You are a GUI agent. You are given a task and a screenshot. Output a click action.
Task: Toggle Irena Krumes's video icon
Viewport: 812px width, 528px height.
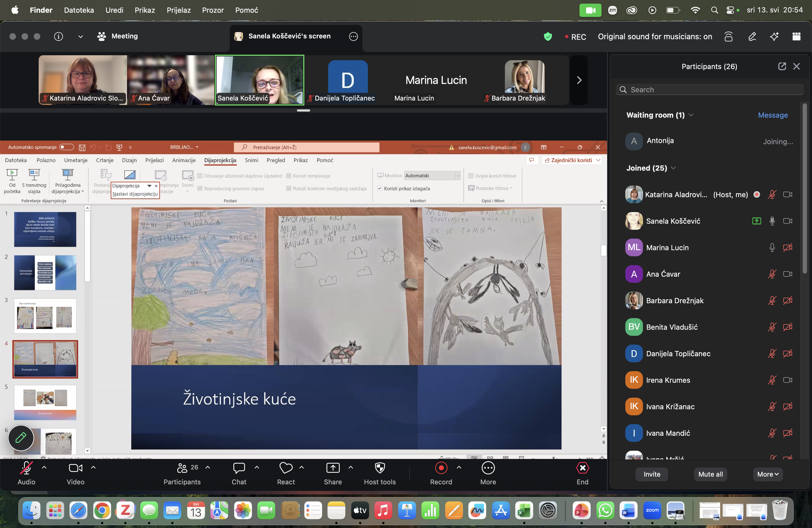tap(787, 380)
